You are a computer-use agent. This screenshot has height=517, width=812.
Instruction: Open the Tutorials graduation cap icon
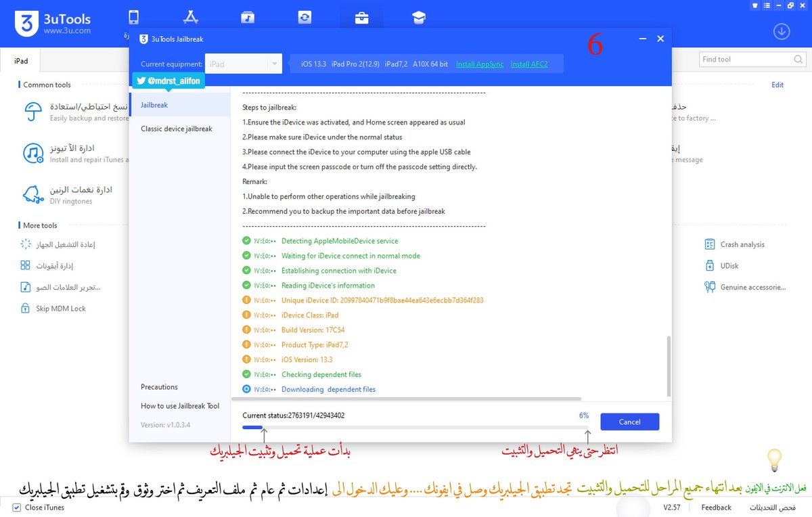419,18
